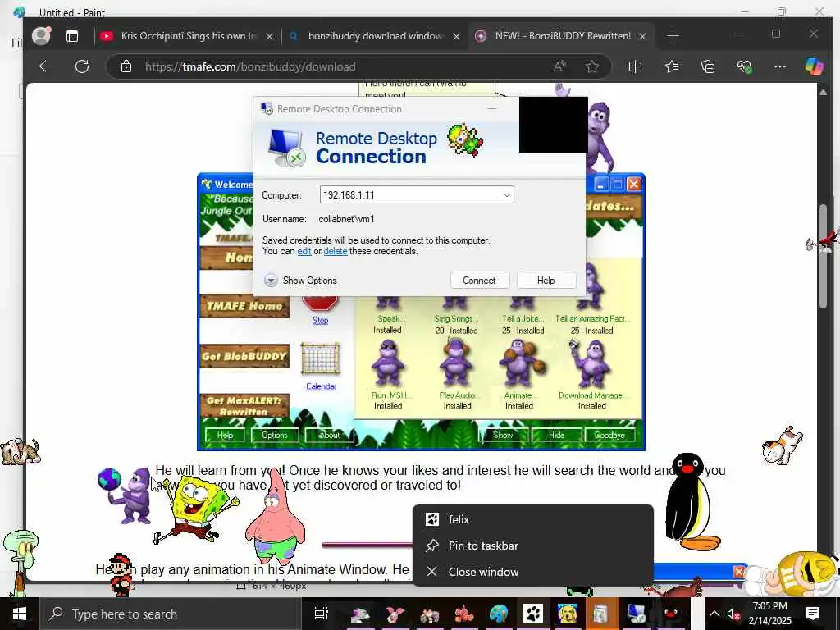Click the muted volume tray icon
Image resolution: width=840 pixels, height=630 pixels.
pyautogui.click(x=733, y=614)
